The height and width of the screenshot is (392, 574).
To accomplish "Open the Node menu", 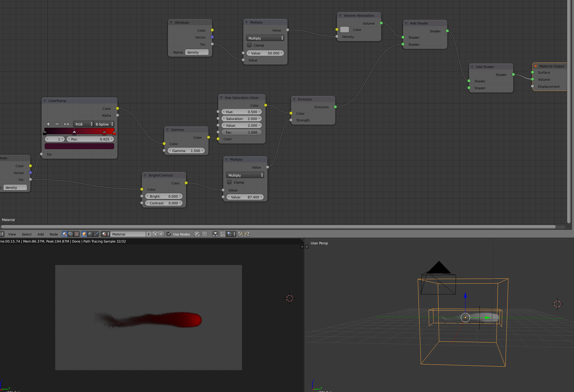I will pos(54,234).
